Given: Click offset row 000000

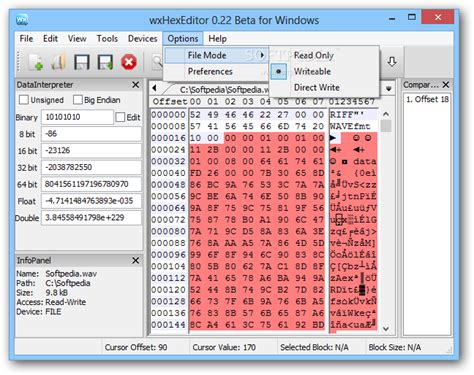Looking at the screenshot, I should tap(168, 115).
